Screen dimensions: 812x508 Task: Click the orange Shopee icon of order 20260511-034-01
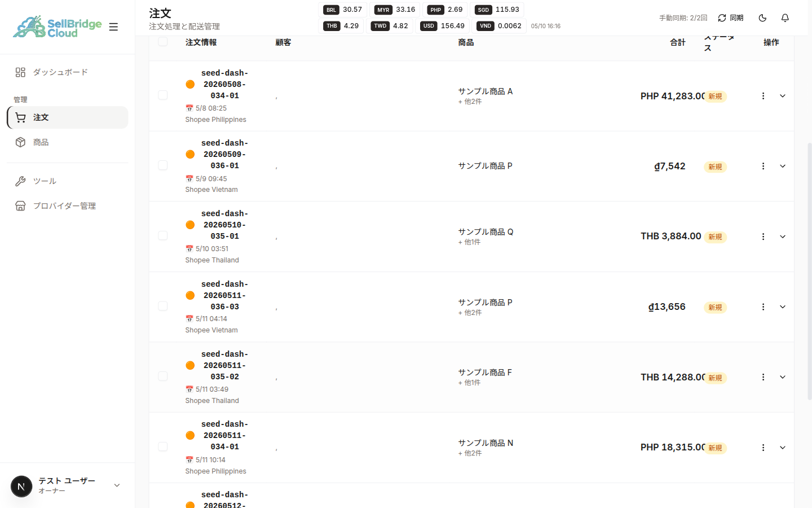(x=190, y=435)
